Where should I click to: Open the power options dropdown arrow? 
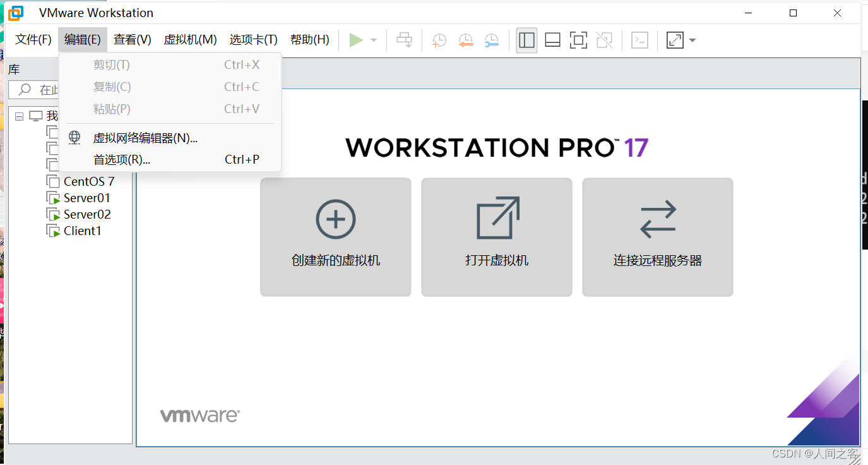point(374,40)
